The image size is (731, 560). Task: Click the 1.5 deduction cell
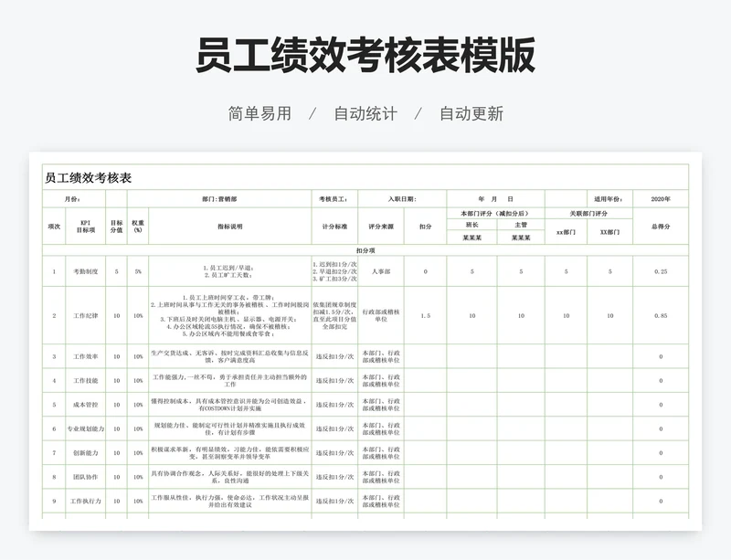click(425, 316)
